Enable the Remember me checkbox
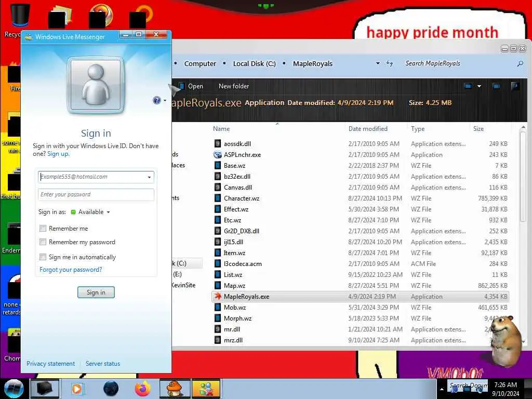Viewport: 532px width, 399px height. pos(43,229)
